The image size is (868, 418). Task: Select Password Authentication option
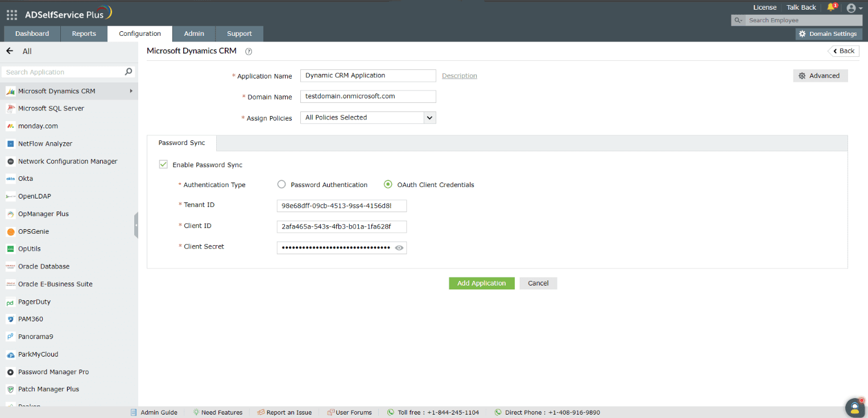(281, 184)
